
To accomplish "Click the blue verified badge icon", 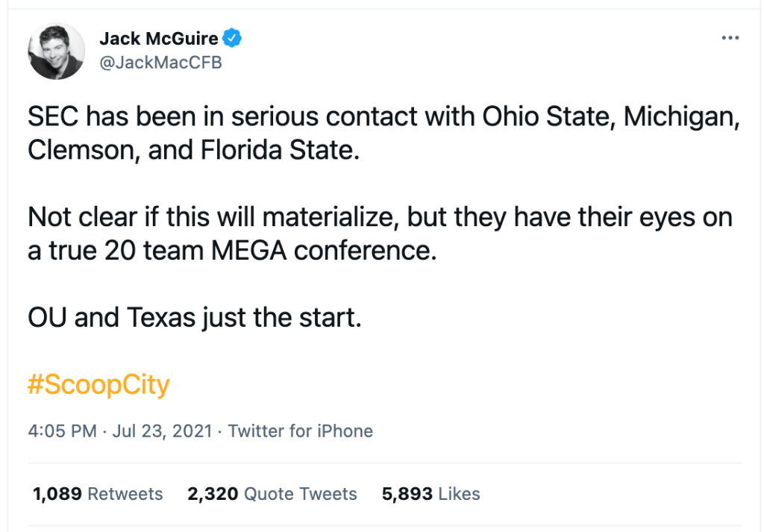I will click(x=233, y=38).
